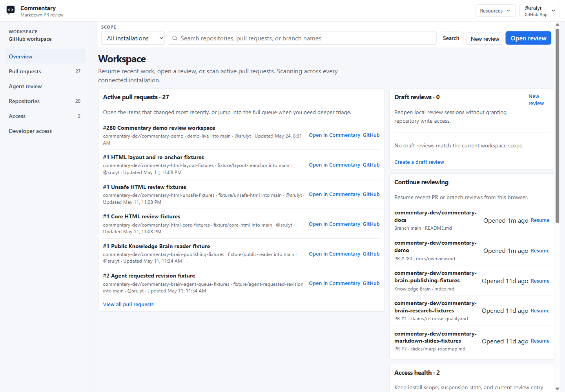The width and height of the screenshot is (565, 392).
Task: Open Public Knowledge Brain fixture on GitHub
Action: pyautogui.click(x=371, y=254)
